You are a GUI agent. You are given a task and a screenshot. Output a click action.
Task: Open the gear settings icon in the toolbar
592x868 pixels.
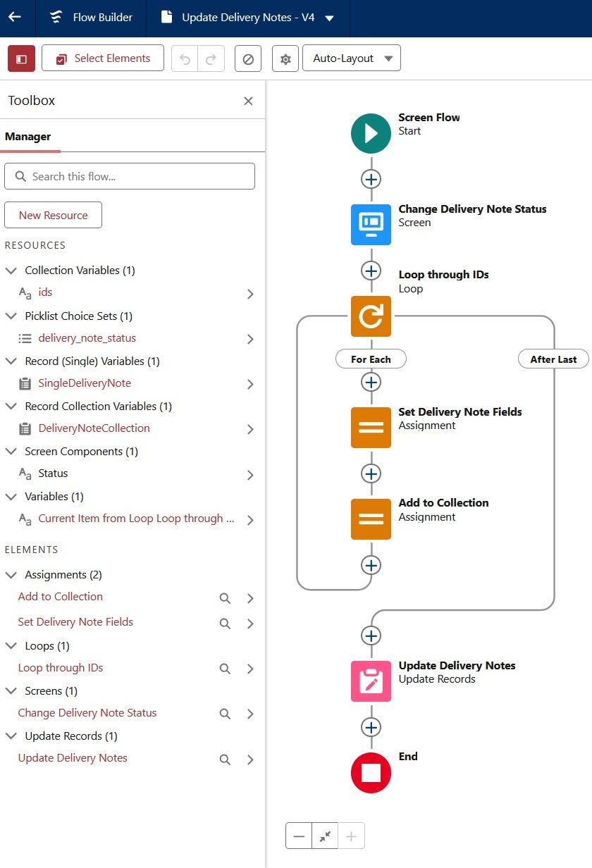285,59
